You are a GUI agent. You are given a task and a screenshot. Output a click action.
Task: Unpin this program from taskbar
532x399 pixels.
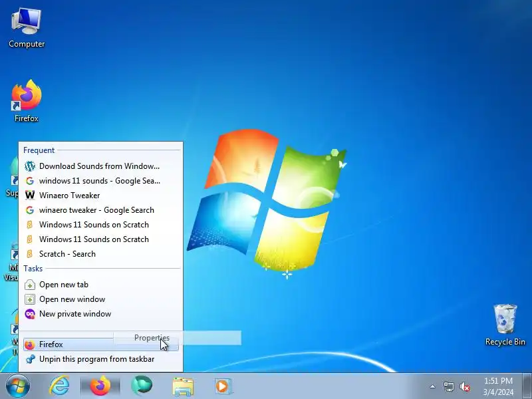101,359
